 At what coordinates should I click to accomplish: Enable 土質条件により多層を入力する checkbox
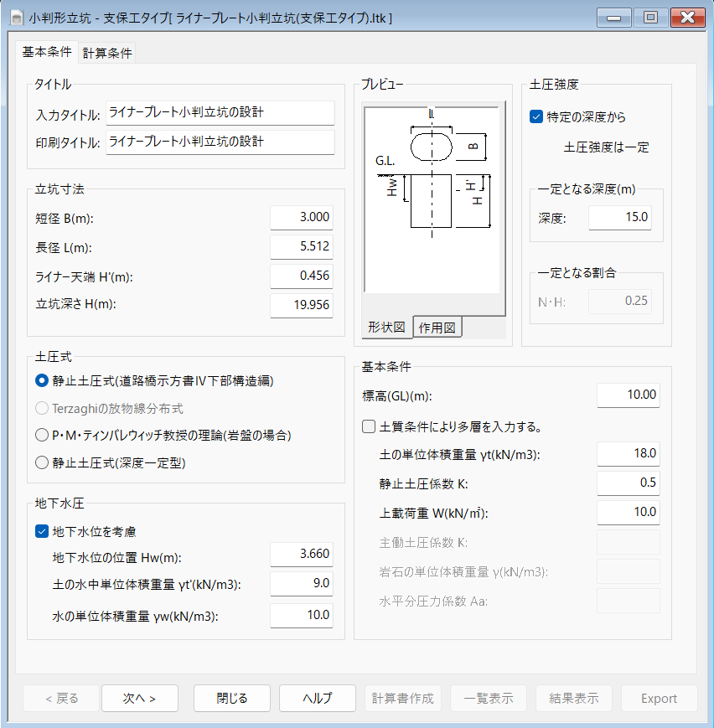(x=369, y=426)
